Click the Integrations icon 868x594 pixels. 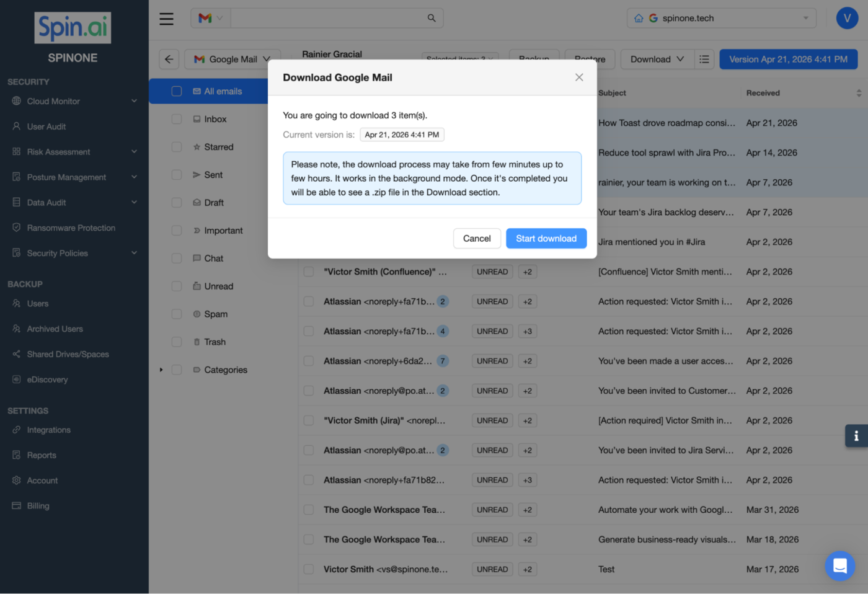point(17,430)
